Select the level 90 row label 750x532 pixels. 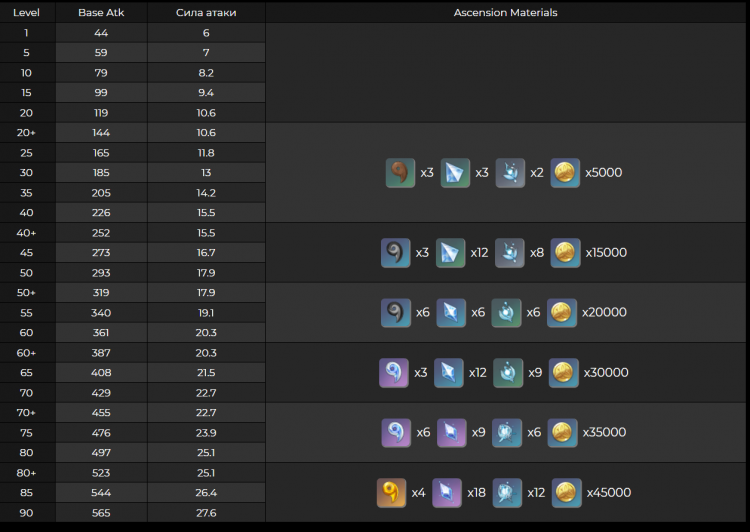coord(26,513)
